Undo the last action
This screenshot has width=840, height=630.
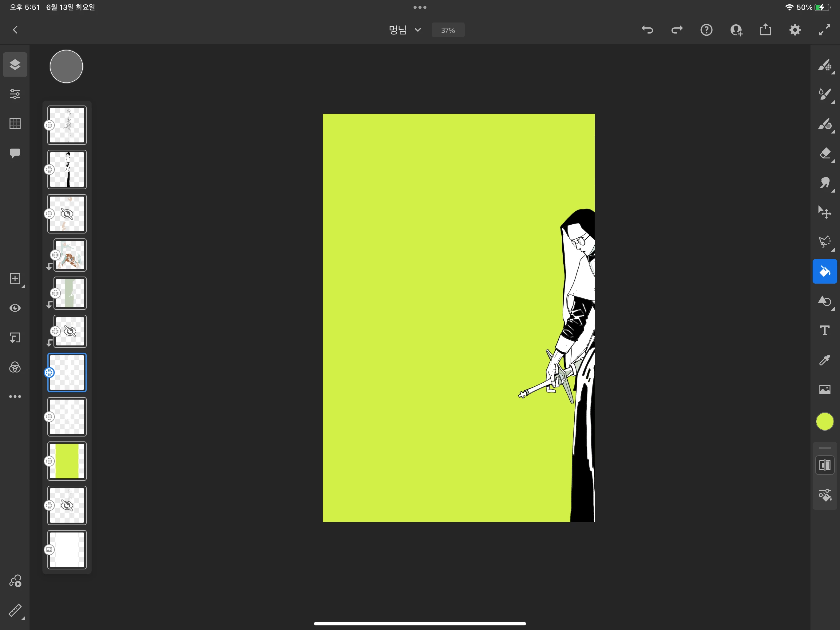(x=647, y=30)
